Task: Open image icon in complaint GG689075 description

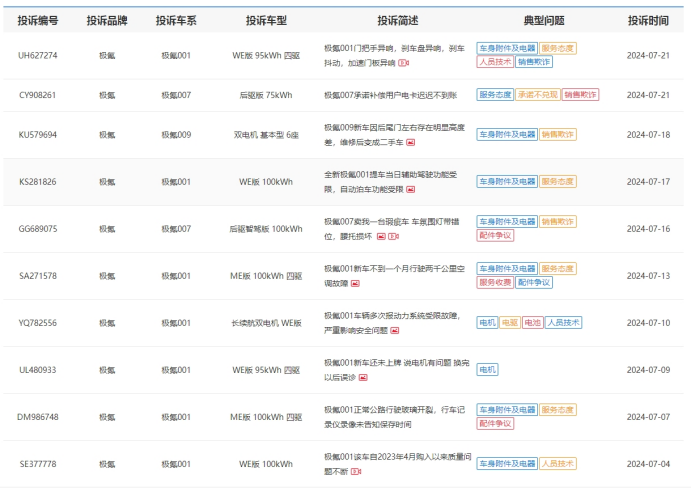Action: (381, 237)
